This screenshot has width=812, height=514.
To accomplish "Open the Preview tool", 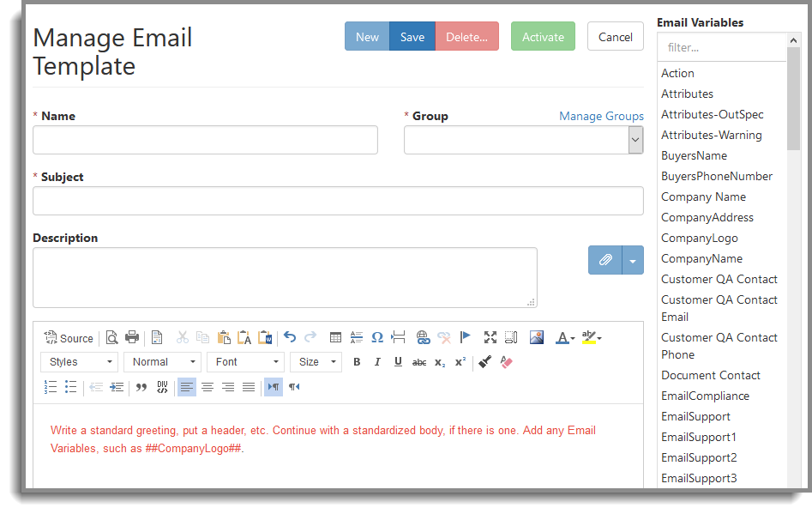I will click(111, 338).
